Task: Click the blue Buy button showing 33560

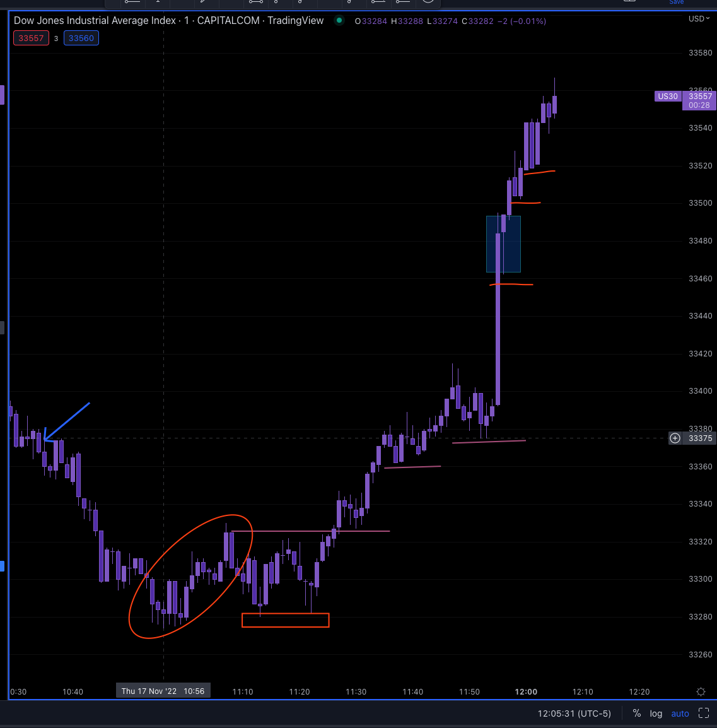Action: click(81, 38)
